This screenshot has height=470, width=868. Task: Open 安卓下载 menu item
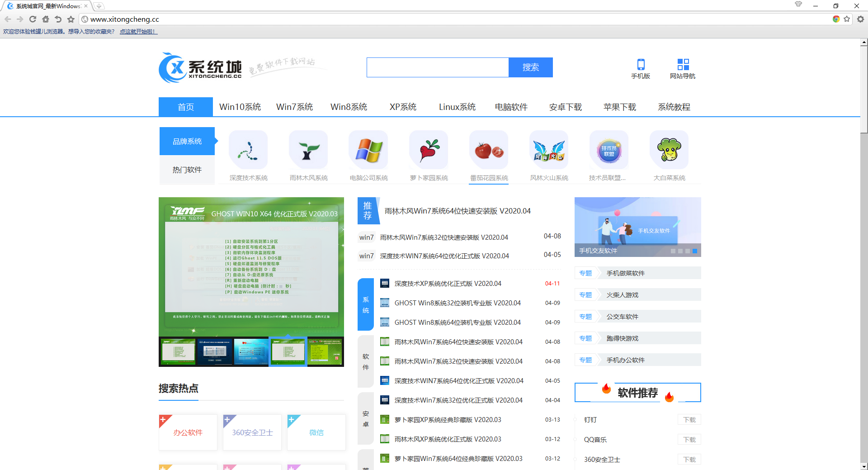[x=566, y=107]
